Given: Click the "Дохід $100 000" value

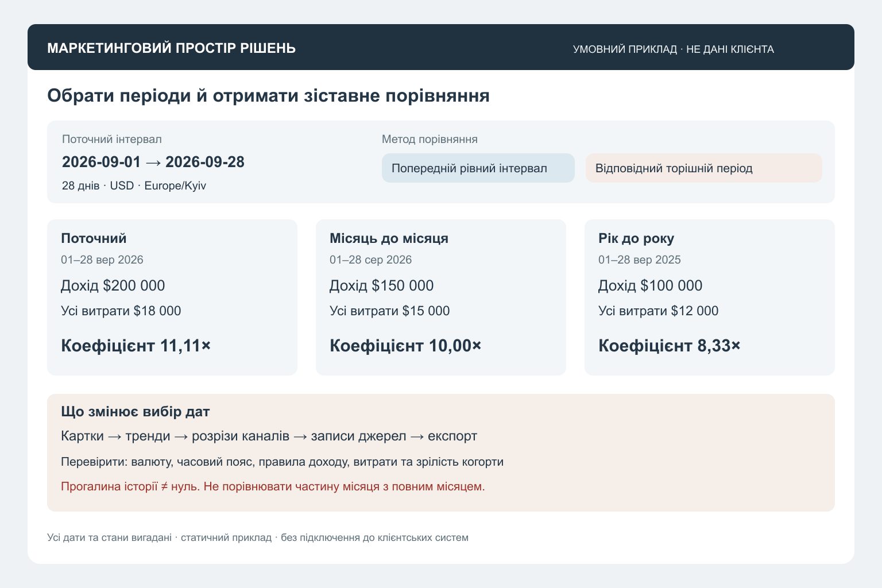Looking at the screenshot, I should pyautogui.click(x=651, y=285).
